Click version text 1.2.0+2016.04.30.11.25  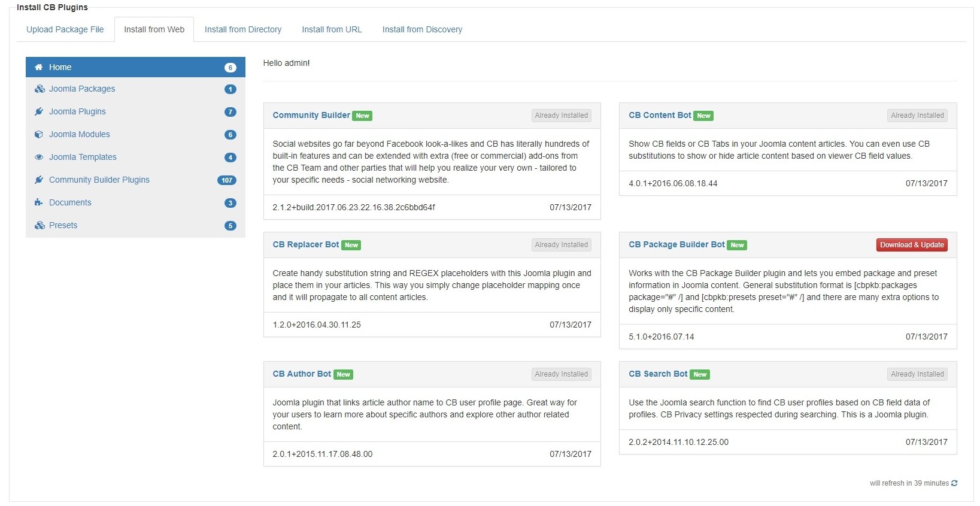[317, 325]
